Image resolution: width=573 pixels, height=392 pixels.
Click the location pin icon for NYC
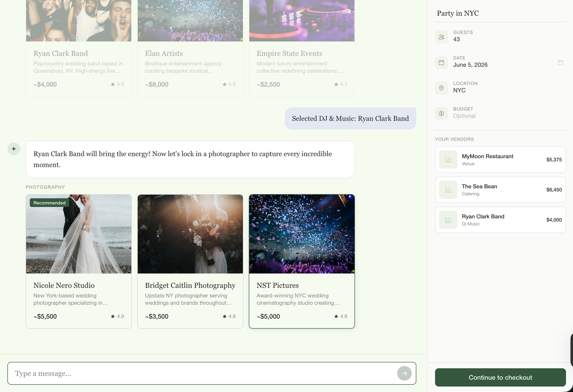pyautogui.click(x=441, y=88)
